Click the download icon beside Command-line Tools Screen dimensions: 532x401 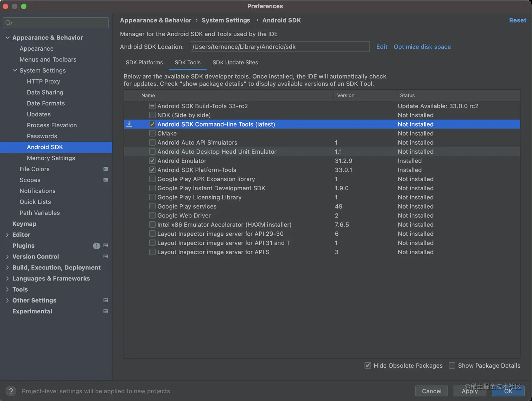click(129, 124)
